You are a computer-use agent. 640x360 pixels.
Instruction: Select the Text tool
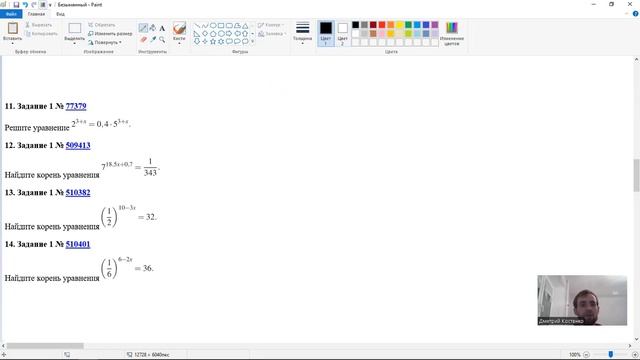[162, 28]
